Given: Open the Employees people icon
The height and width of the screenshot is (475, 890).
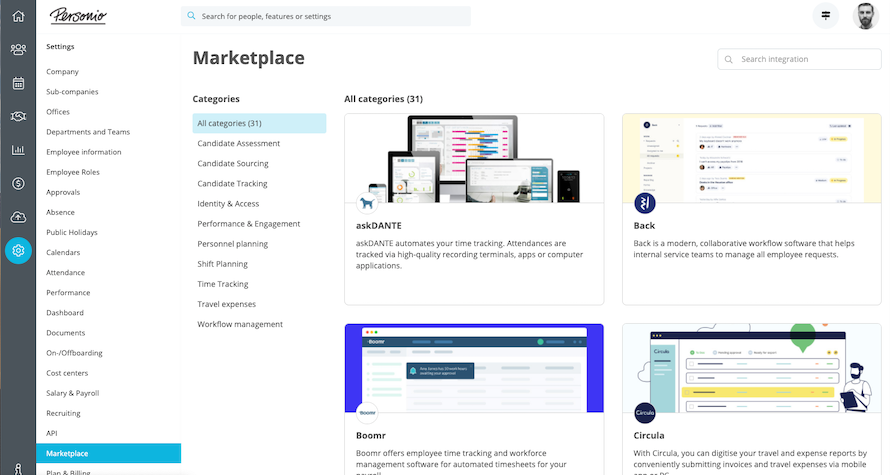Looking at the screenshot, I should pos(18,49).
